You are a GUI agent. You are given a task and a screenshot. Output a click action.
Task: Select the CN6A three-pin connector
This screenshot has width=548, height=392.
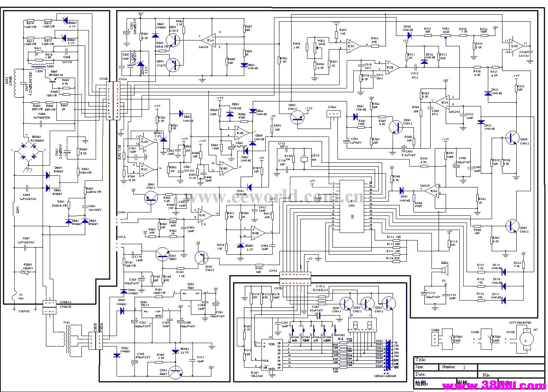(x=333, y=114)
